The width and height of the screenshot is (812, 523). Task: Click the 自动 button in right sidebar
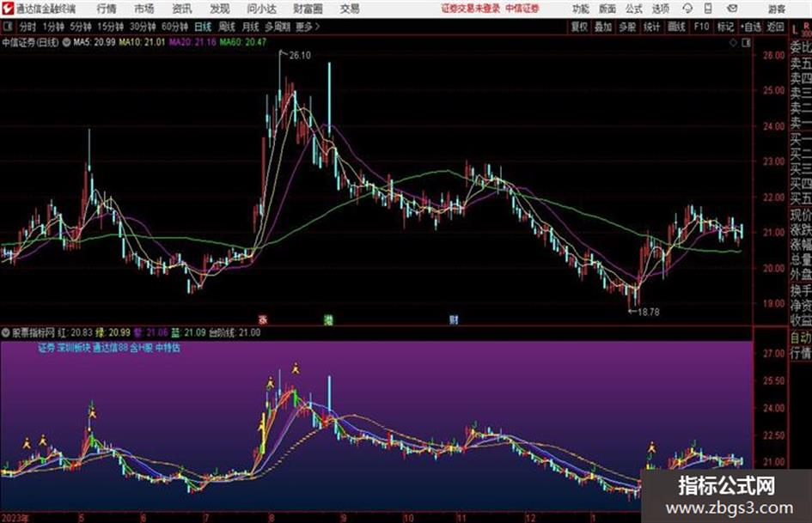coord(800,338)
